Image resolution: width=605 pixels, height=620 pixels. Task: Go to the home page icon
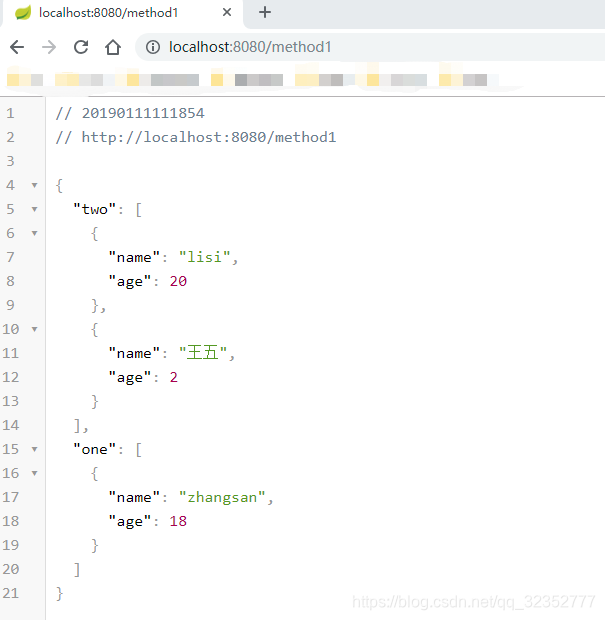pyautogui.click(x=113, y=47)
